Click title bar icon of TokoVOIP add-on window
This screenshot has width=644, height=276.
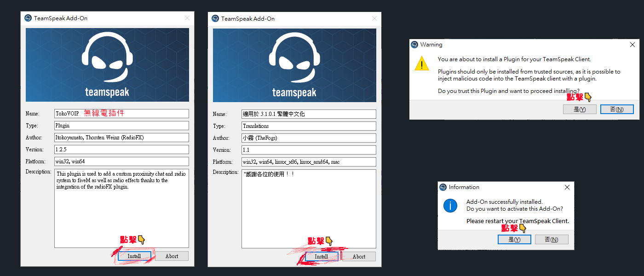click(x=28, y=18)
